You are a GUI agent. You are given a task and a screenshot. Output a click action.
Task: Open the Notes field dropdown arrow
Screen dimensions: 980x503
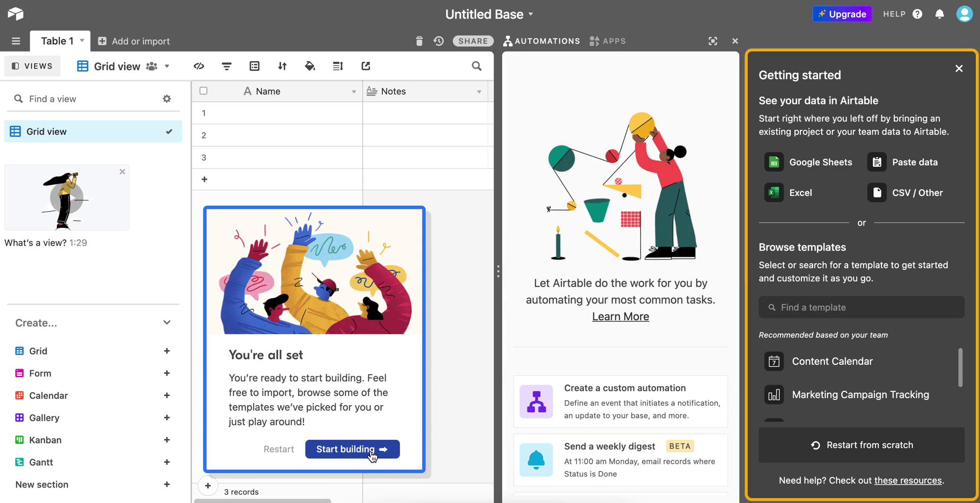click(x=479, y=92)
